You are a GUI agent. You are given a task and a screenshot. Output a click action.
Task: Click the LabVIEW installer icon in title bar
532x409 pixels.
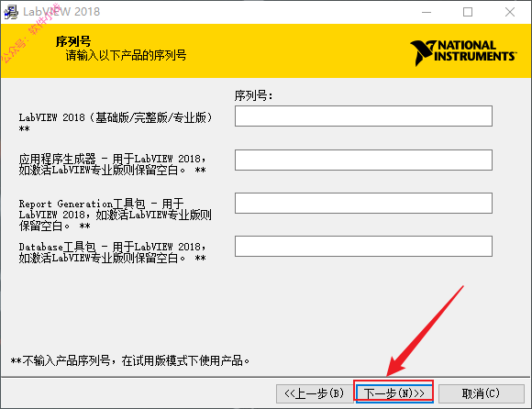(x=10, y=12)
